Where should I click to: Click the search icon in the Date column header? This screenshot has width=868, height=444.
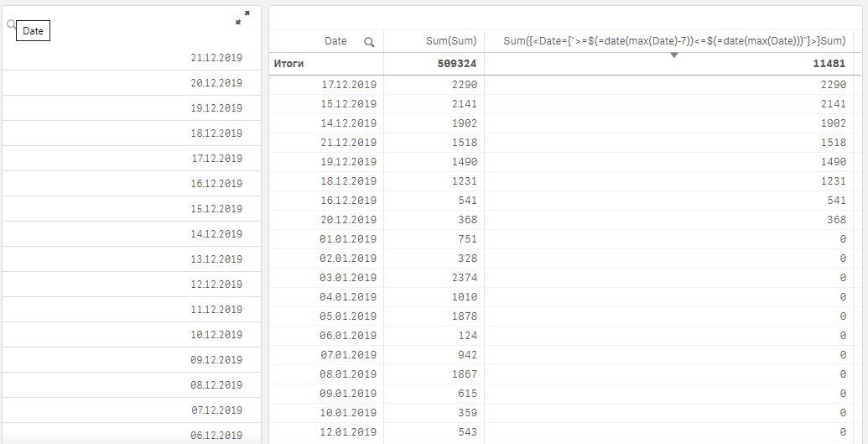tap(369, 42)
